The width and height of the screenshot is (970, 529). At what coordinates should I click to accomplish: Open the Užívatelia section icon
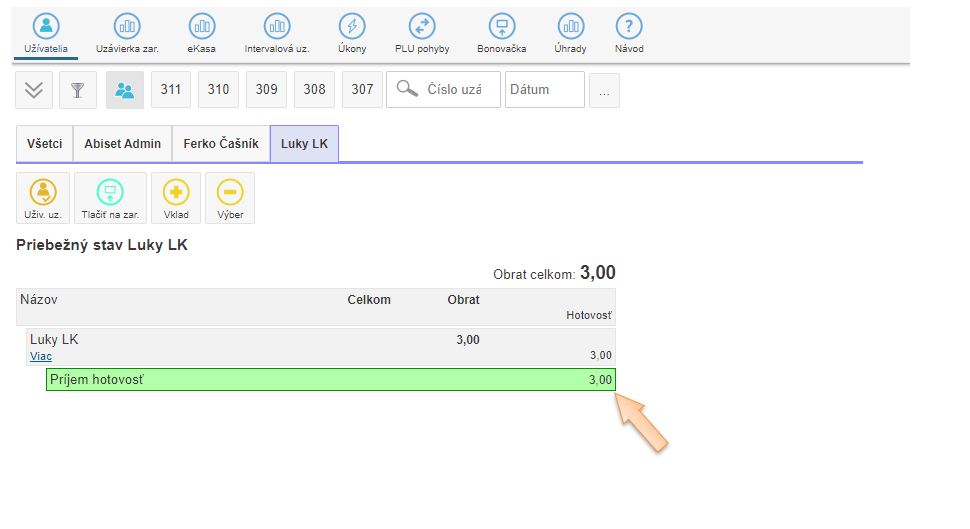tap(45, 27)
